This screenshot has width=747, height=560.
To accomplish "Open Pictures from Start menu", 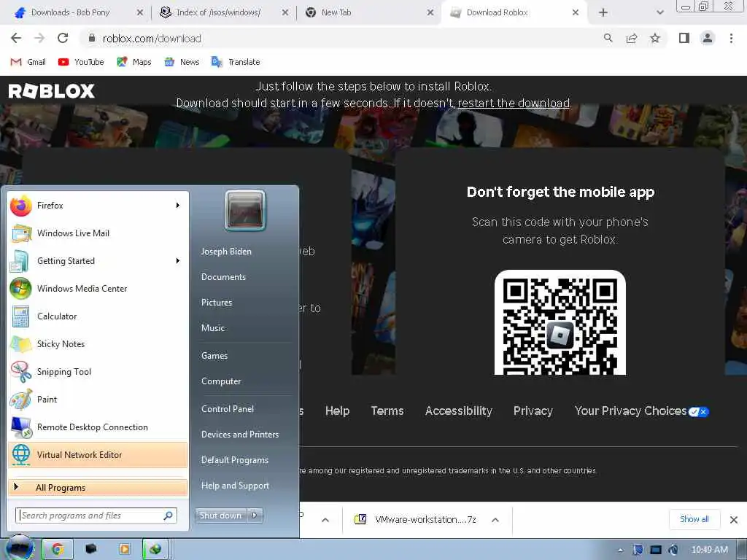I will coord(217,303).
